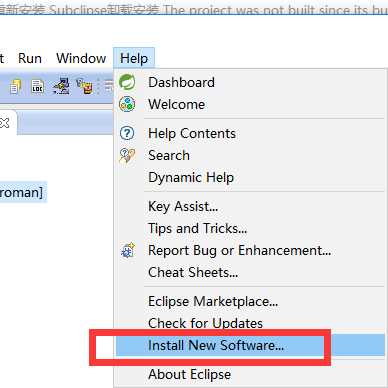Choose Help Contents
Image resolution: width=388 pixels, height=388 pixels.
250,133
